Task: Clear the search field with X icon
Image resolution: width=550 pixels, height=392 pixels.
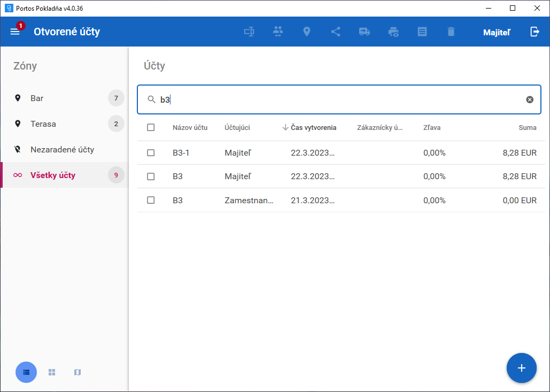Action: pos(530,99)
